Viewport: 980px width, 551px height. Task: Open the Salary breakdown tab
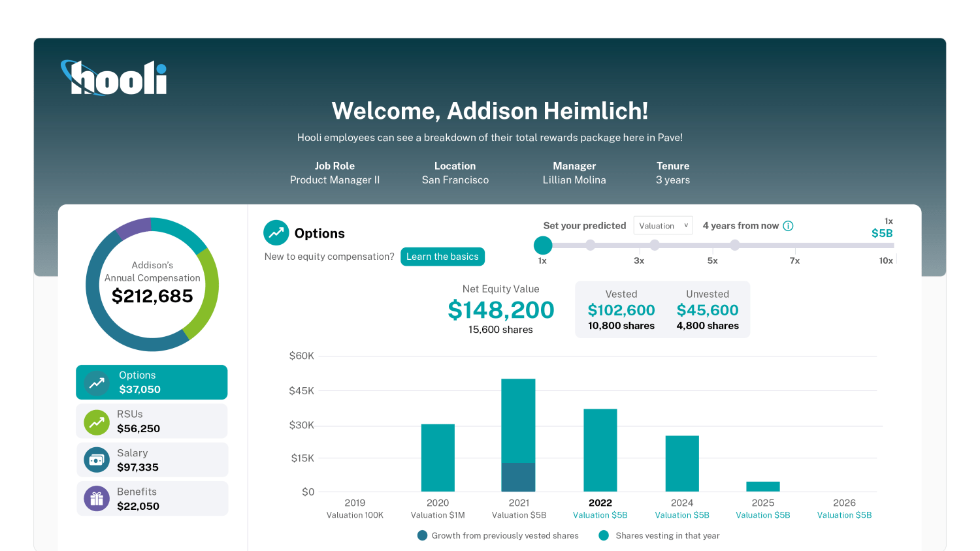[x=152, y=460]
